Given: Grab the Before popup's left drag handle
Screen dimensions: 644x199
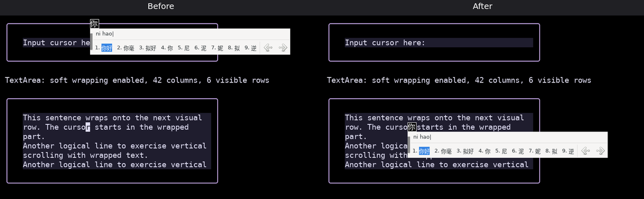Looking at the screenshot, I should coord(91,41).
